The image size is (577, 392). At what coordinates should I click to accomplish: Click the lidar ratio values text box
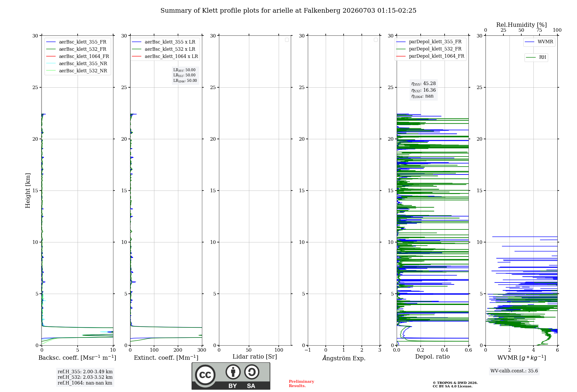(185, 75)
